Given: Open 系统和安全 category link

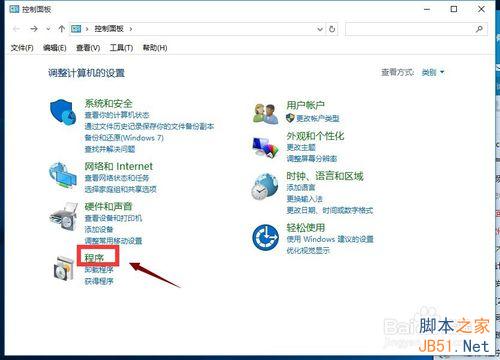Looking at the screenshot, I should click(108, 103).
